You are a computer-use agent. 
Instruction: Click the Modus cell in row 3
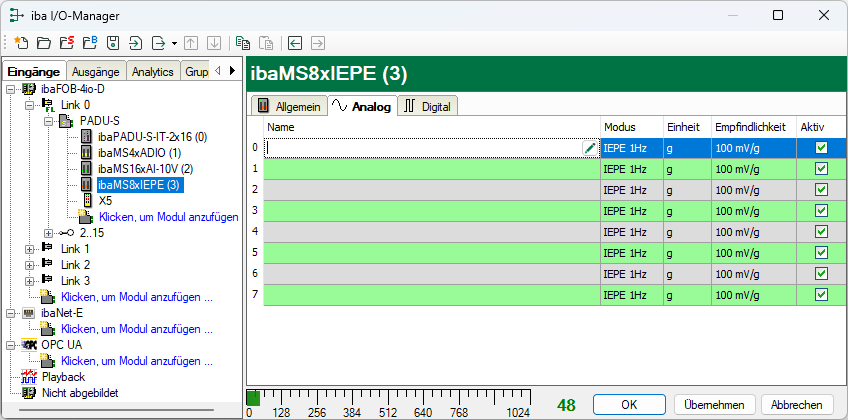[x=632, y=211]
